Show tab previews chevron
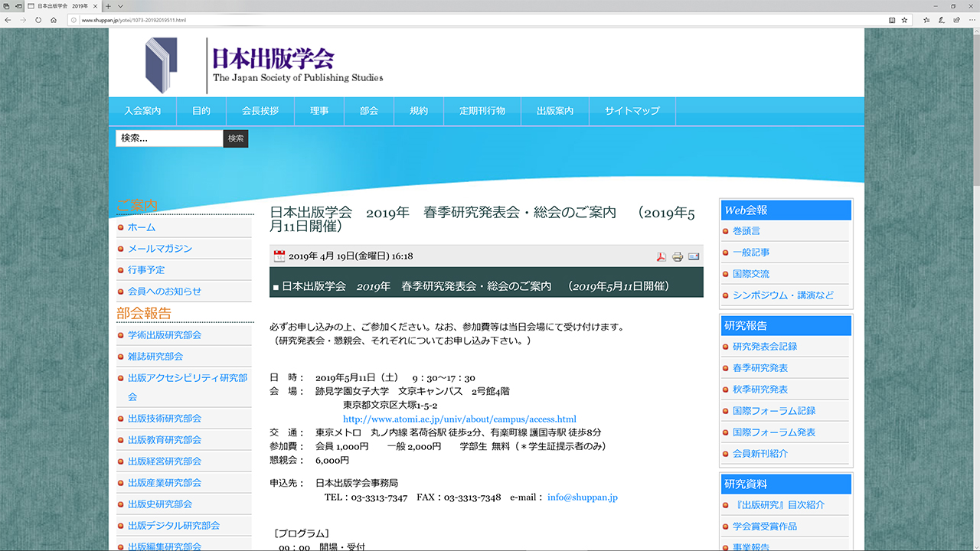980x551 pixels. 119,6
